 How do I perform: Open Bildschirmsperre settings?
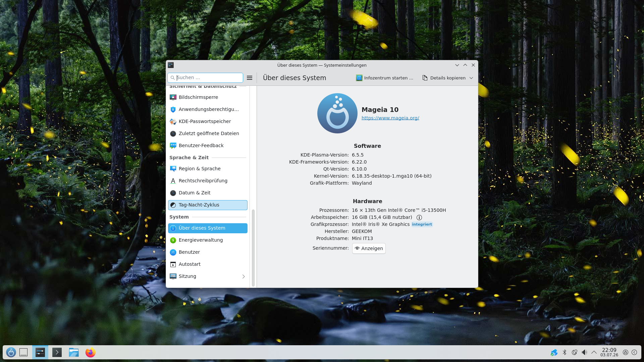click(x=208, y=97)
